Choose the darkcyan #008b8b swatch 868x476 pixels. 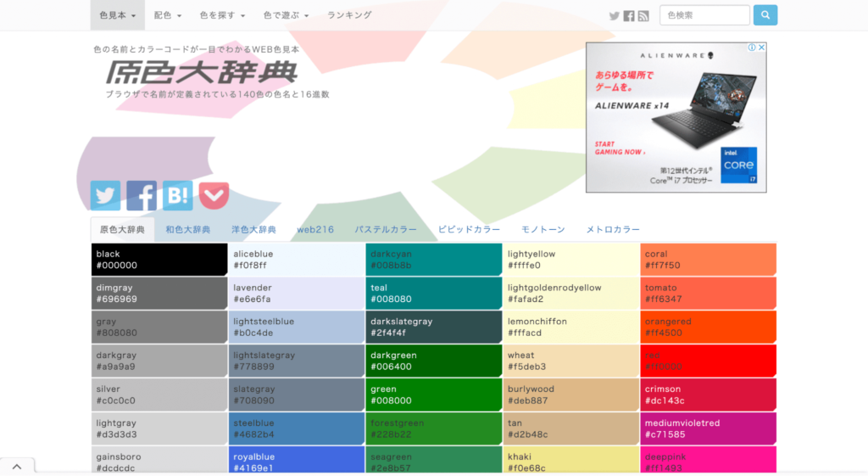433,260
